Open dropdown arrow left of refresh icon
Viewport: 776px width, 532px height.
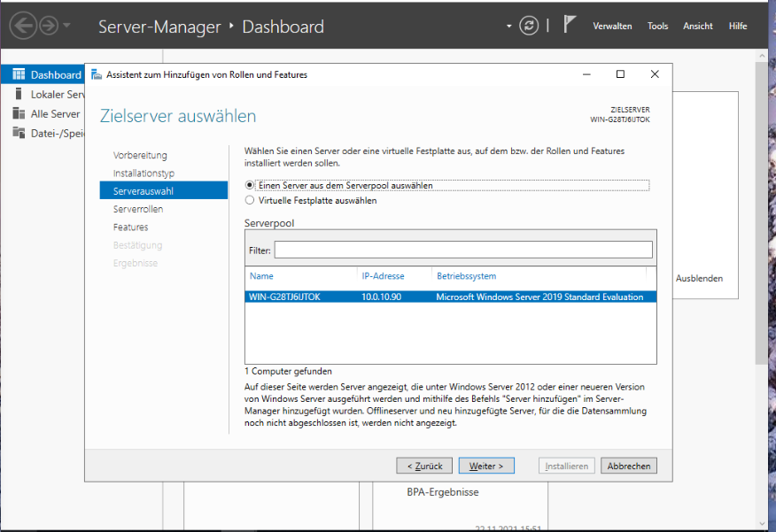tap(509, 26)
